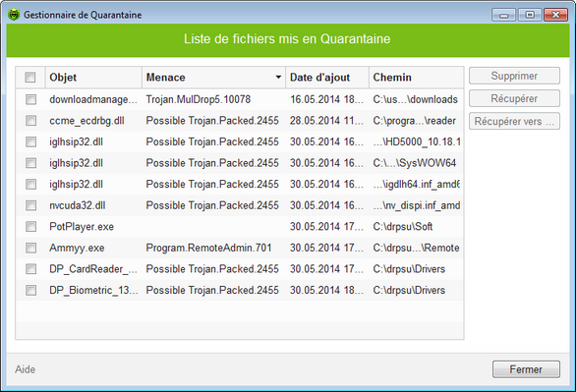Image resolution: width=576 pixels, height=392 pixels.
Task: Maximize the Gestionnaire de Quarantaine window
Action: [x=530, y=15]
